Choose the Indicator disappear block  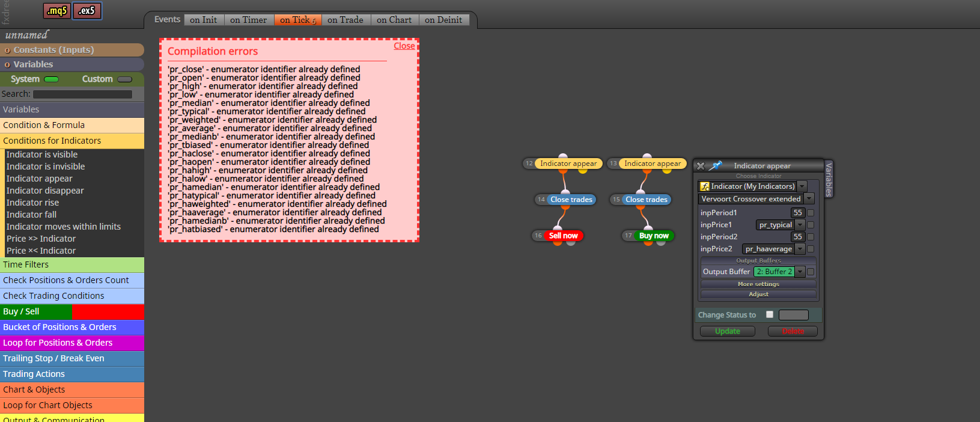click(x=45, y=191)
